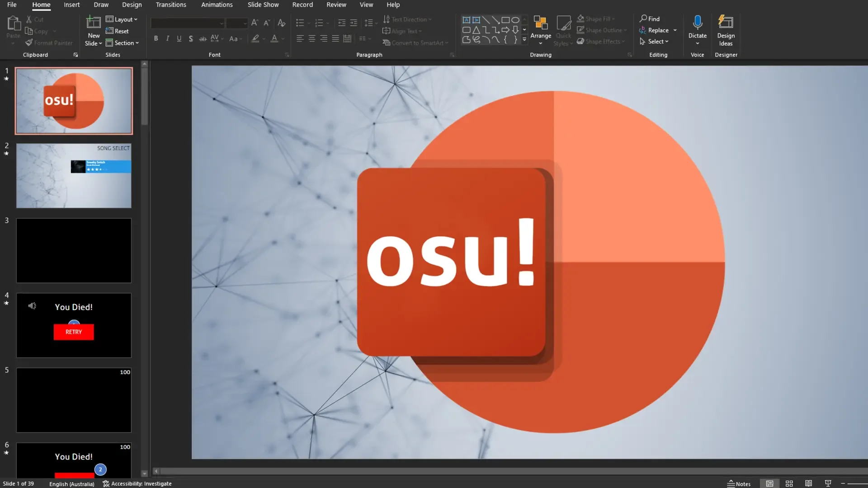This screenshot has width=868, height=488.
Task: Open Change Case Aa dropdown
Action: (x=236, y=38)
